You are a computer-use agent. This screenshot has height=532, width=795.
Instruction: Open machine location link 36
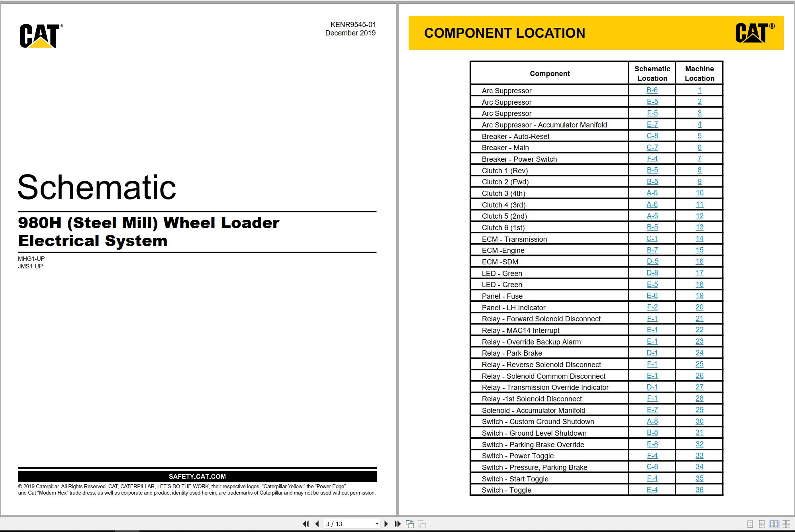[699, 490]
